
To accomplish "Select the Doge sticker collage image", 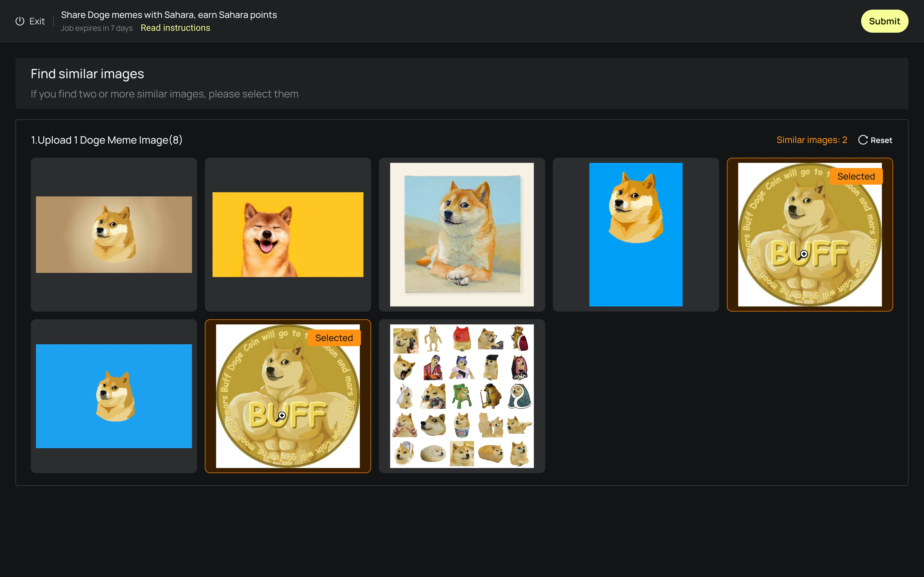I will (462, 396).
